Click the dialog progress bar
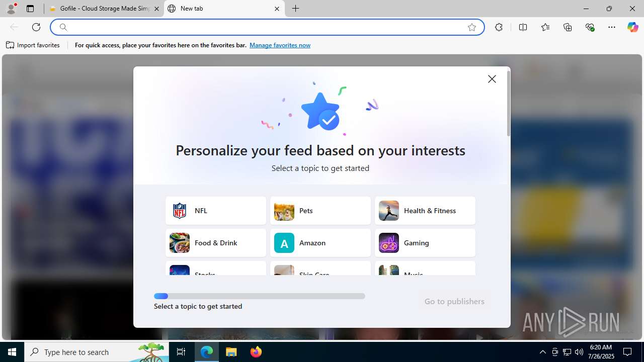Viewport: 644px width, 362px height. [260, 296]
